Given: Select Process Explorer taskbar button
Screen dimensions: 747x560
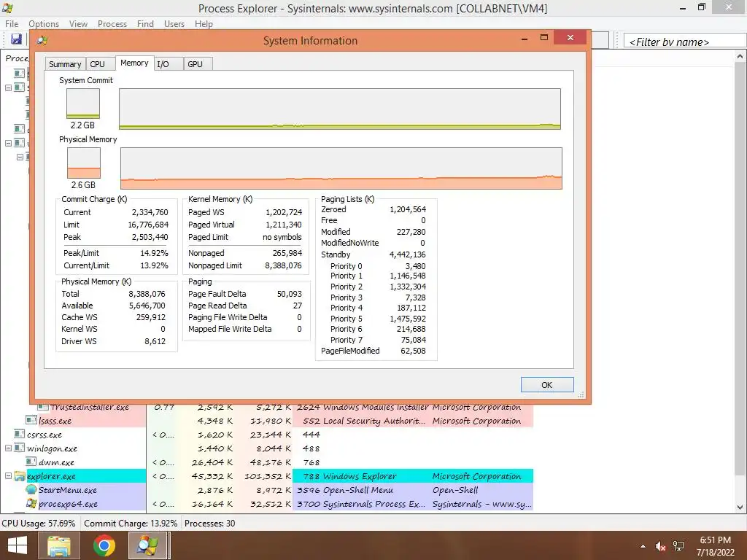Looking at the screenshot, I should 147,545.
